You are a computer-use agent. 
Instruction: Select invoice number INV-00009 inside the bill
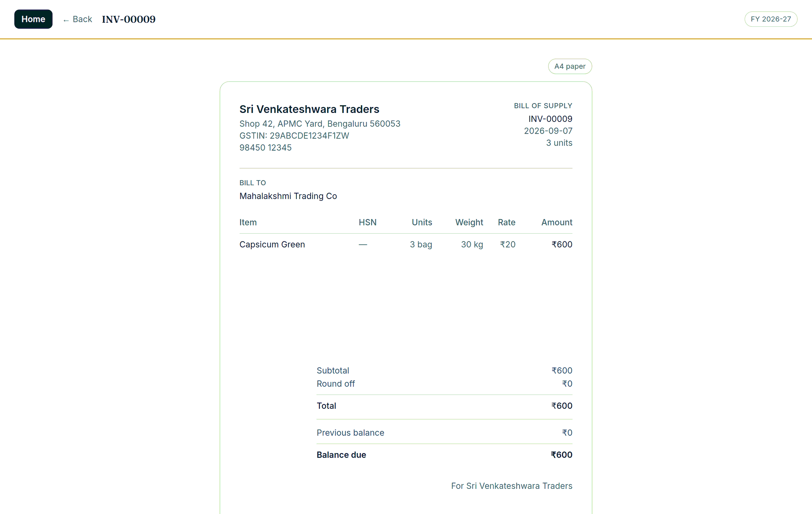(550, 119)
